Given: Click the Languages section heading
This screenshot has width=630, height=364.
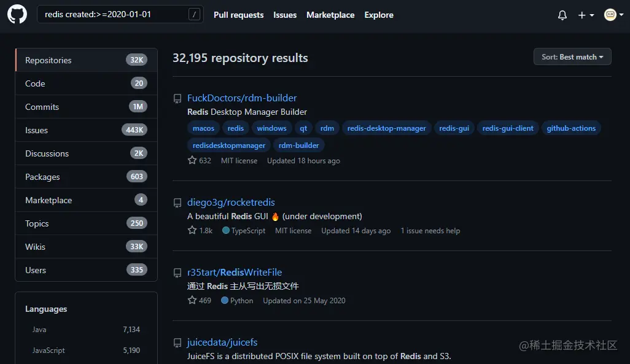Looking at the screenshot, I should (x=46, y=309).
